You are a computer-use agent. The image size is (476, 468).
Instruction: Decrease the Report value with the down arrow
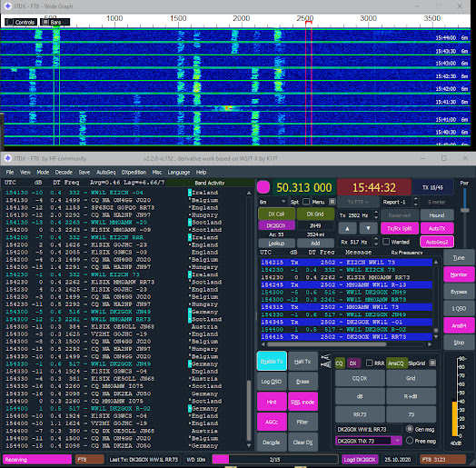416,204
